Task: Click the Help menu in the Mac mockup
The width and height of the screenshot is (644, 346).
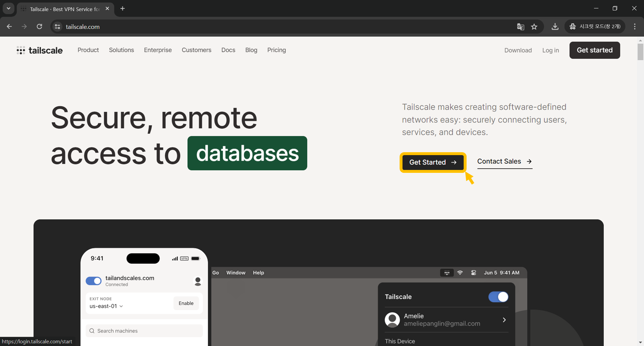Action: click(x=258, y=273)
